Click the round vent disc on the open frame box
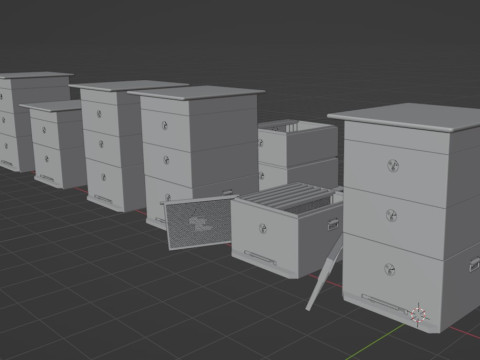The image size is (480, 360). pos(263,228)
